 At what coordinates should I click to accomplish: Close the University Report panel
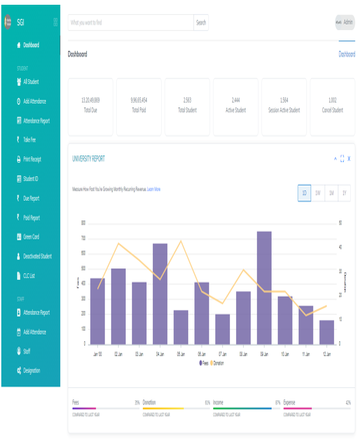[349, 159]
